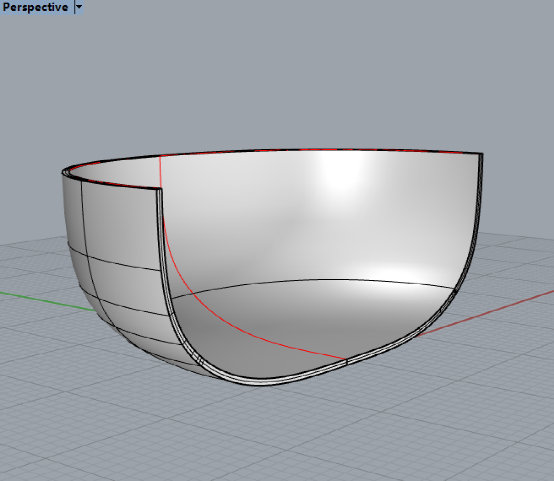Open the Perspective viewport dropdown arrow
The width and height of the screenshot is (554, 481).
(79, 7)
